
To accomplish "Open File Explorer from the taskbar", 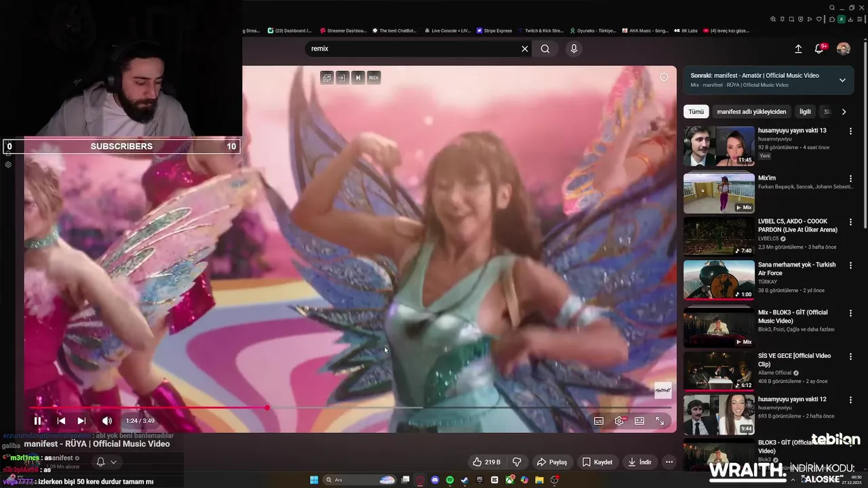I will click(x=539, y=480).
